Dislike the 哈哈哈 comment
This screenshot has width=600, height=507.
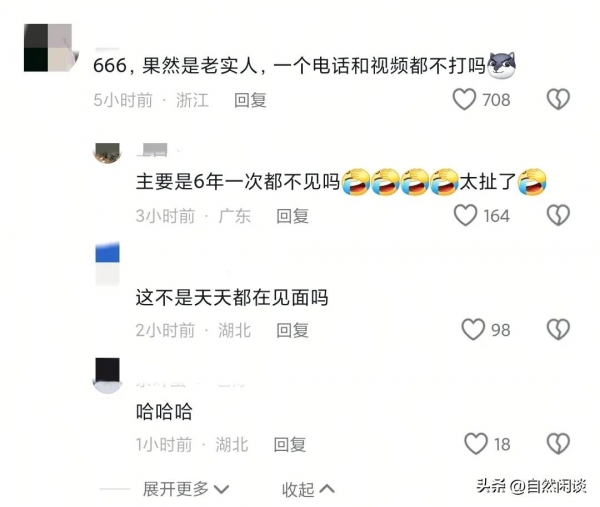558,444
